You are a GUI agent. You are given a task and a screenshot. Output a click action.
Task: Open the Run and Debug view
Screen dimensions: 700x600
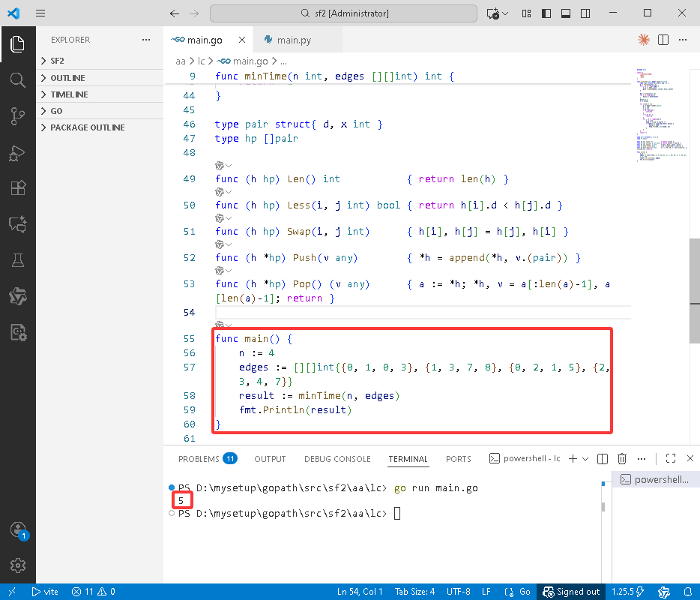tap(17, 152)
